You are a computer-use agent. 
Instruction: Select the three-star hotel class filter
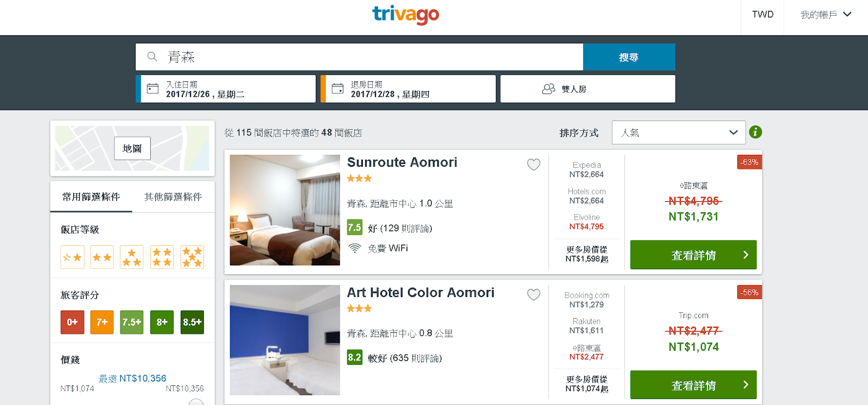pos(132,257)
